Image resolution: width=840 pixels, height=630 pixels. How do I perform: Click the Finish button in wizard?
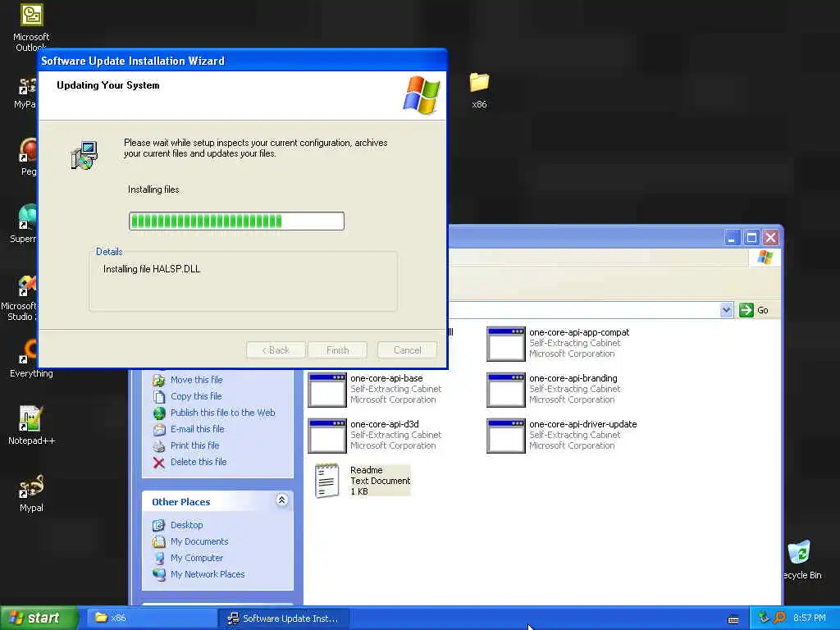pyautogui.click(x=337, y=349)
